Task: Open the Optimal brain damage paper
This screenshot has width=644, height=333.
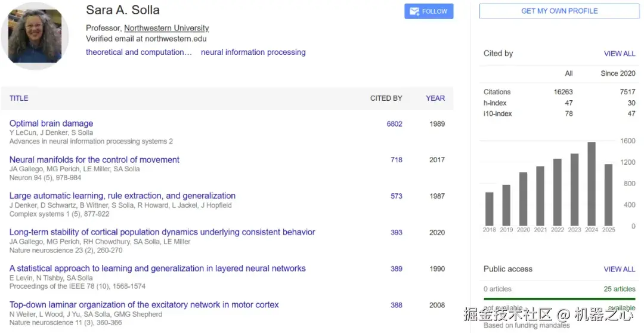Action: [x=51, y=124]
